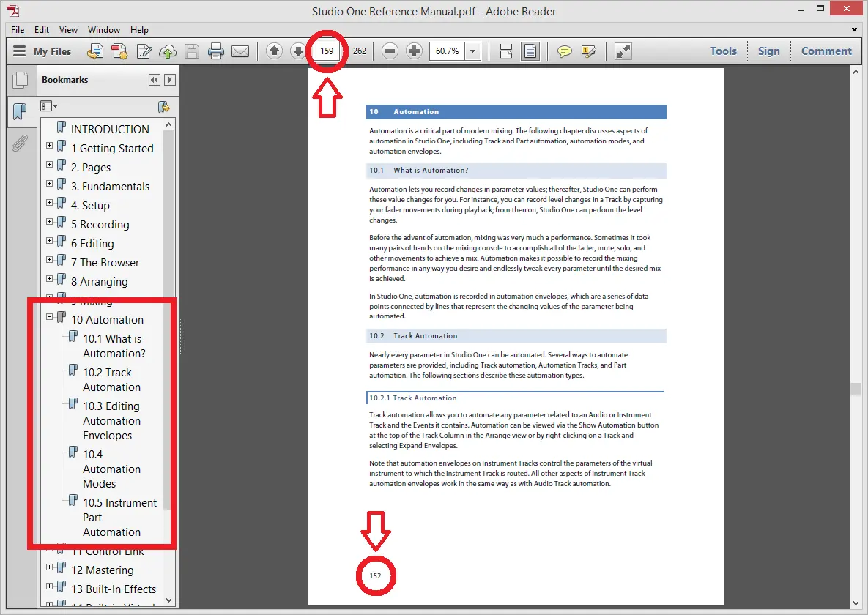This screenshot has width=868, height=615.
Task: Click the zoom value field 60.7%
Action: [448, 51]
